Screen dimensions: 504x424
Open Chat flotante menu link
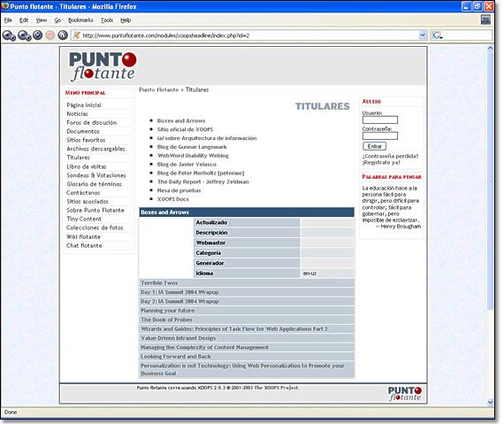click(84, 245)
